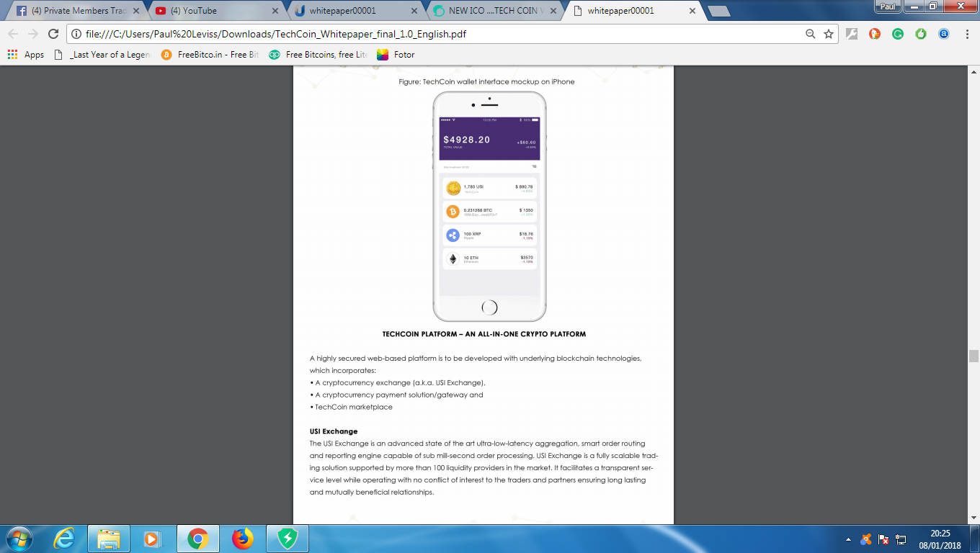The height and width of the screenshot is (553, 980).
Task: Open the Last Year of a Legend bookmark
Action: click(102, 55)
